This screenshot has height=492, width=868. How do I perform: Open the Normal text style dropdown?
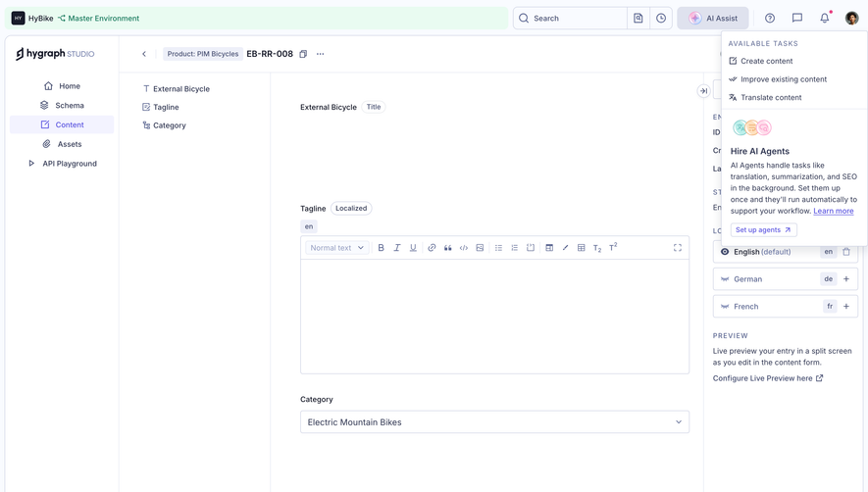pos(337,248)
